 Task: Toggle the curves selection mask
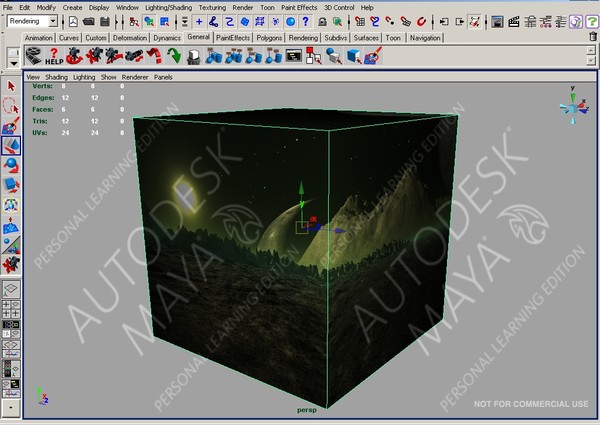[x=214, y=22]
